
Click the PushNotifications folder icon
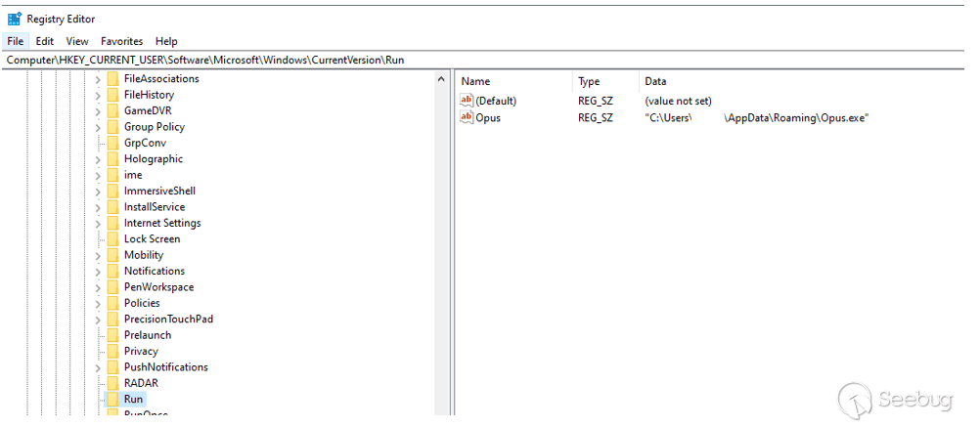click(112, 367)
